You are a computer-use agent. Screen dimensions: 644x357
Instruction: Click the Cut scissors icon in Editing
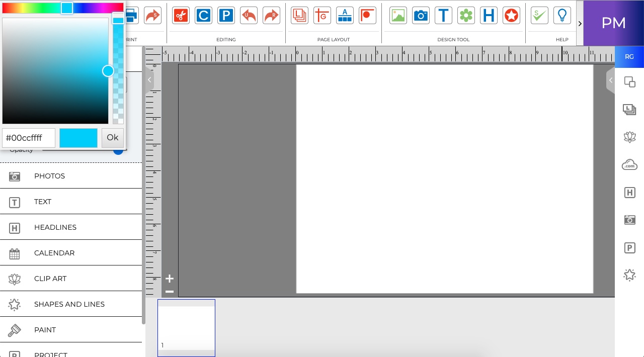181,16
